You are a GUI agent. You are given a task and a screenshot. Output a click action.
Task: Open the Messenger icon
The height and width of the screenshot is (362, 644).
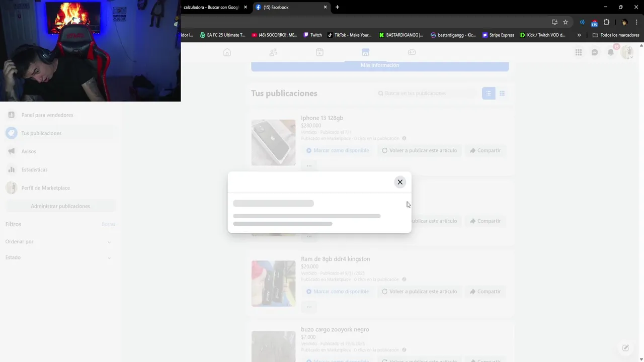(595, 52)
